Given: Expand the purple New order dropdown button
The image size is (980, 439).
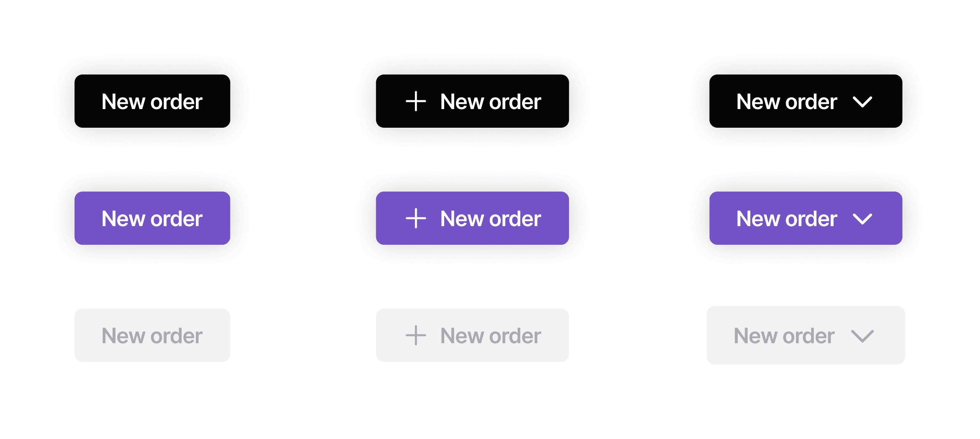Looking at the screenshot, I should pyautogui.click(x=805, y=218).
